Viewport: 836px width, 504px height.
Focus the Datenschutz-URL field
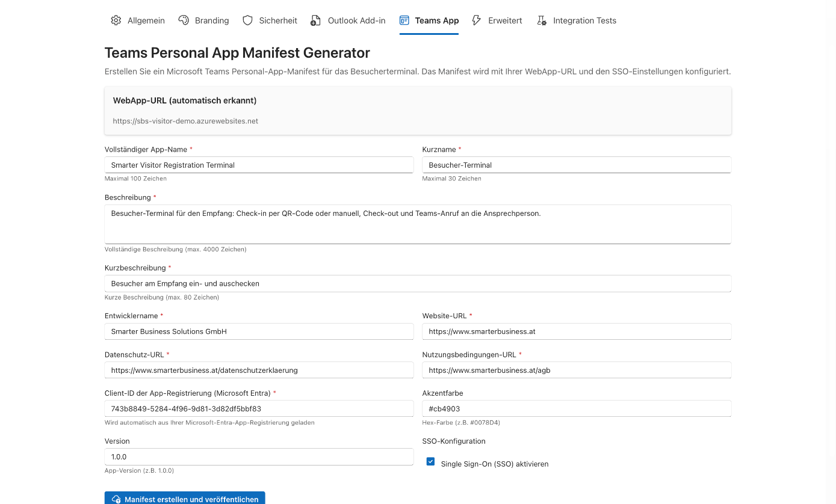(x=259, y=370)
